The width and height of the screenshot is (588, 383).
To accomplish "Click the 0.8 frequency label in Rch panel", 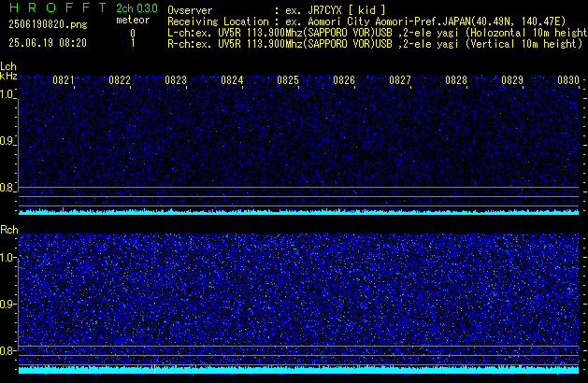I will pyautogui.click(x=7, y=350).
